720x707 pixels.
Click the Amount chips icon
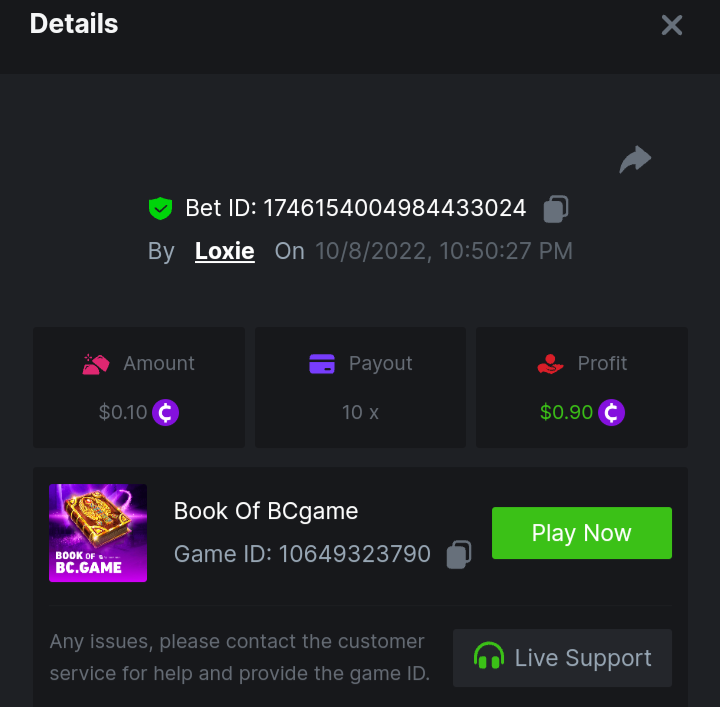pyautogui.click(x=96, y=364)
